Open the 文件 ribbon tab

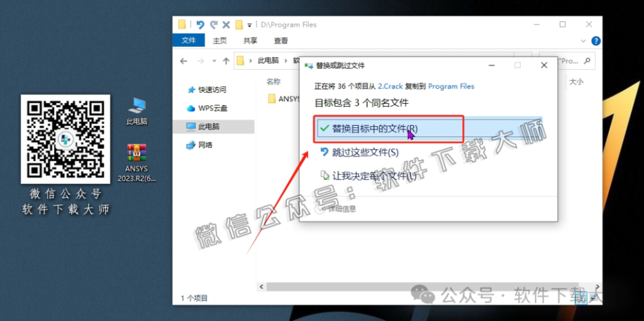pos(189,40)
